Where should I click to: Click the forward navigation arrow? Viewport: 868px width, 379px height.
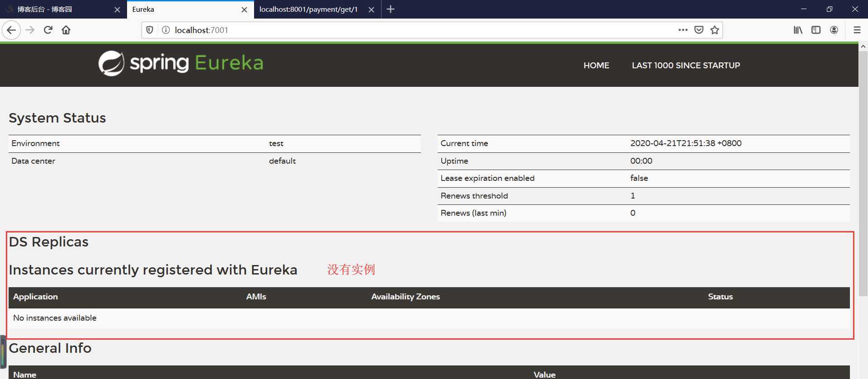30,30
